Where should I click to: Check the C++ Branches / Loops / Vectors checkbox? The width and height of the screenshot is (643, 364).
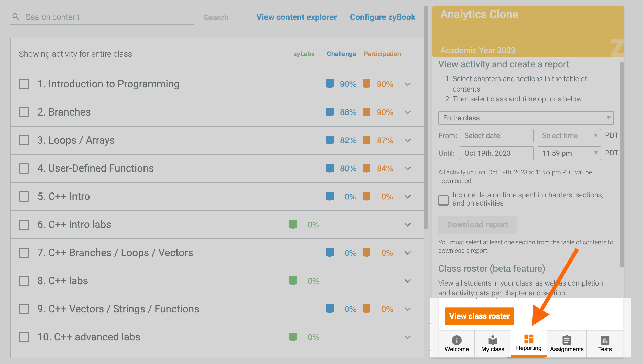[24, 253]
